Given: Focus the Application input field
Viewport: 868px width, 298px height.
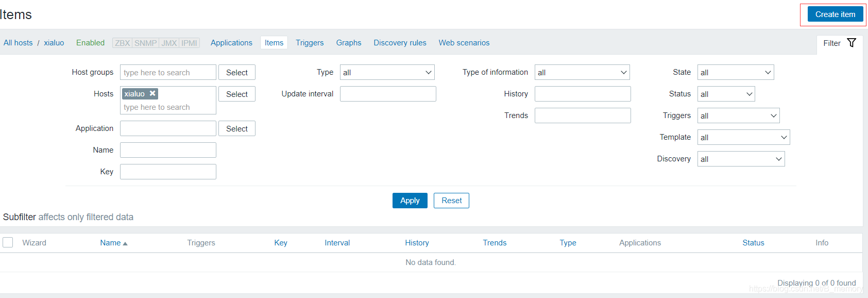Looking at the screenshot, I should click(168, 128).
